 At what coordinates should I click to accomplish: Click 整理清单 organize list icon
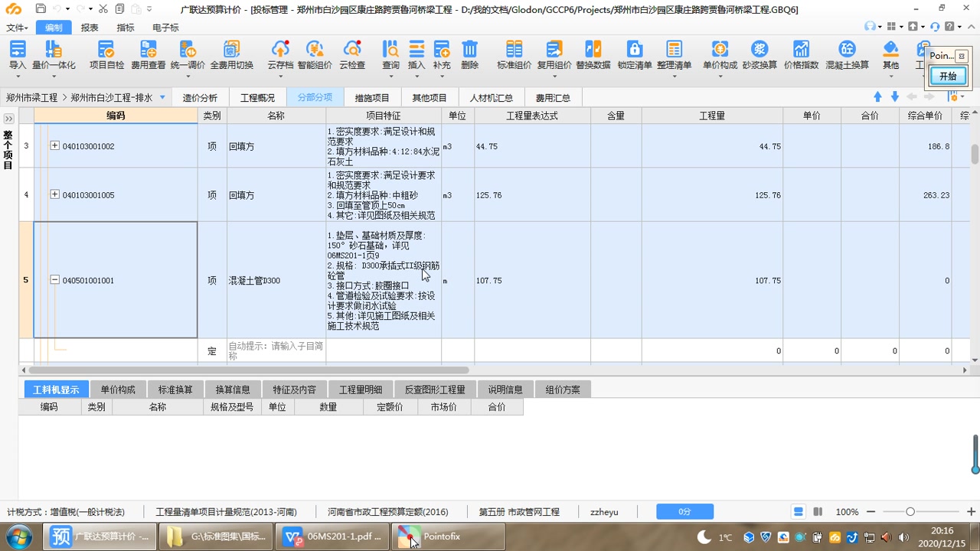coord(674,50)
